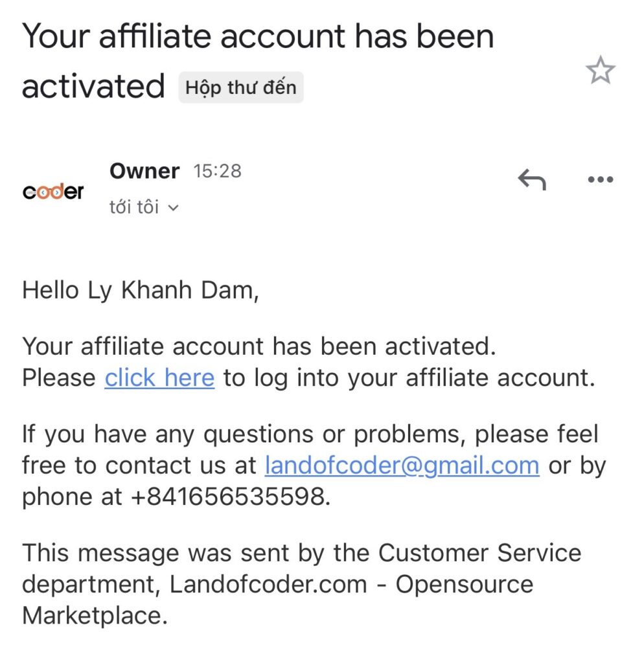
Task: Tap the body sentence "Your affiliate account has been activated."
Action: pos(259,346)
